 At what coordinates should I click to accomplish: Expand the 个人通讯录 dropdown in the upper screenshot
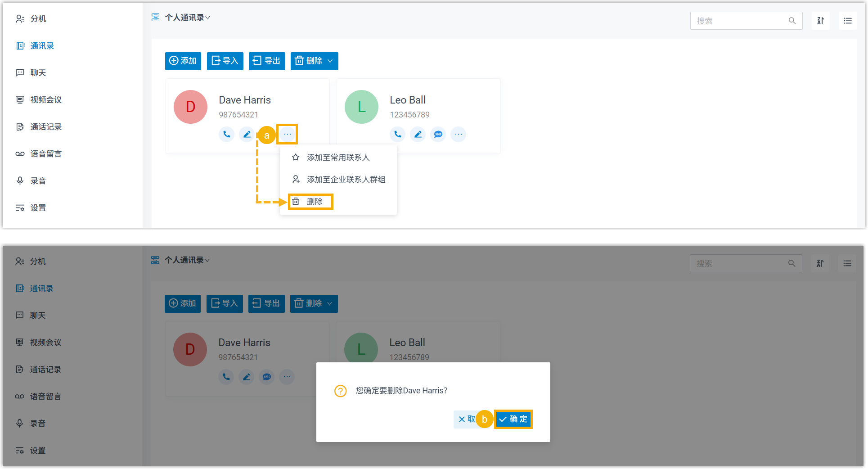pyautogui.click(x=187, y=18)
